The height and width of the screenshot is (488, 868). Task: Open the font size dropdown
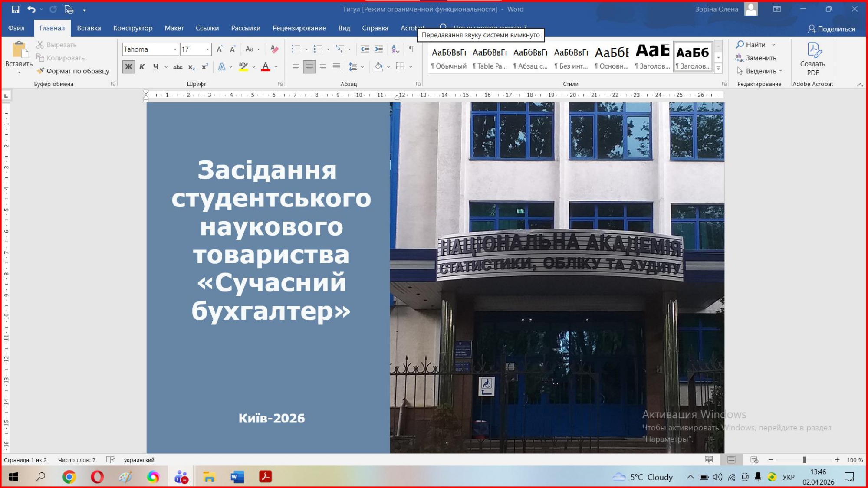(207, 49)
